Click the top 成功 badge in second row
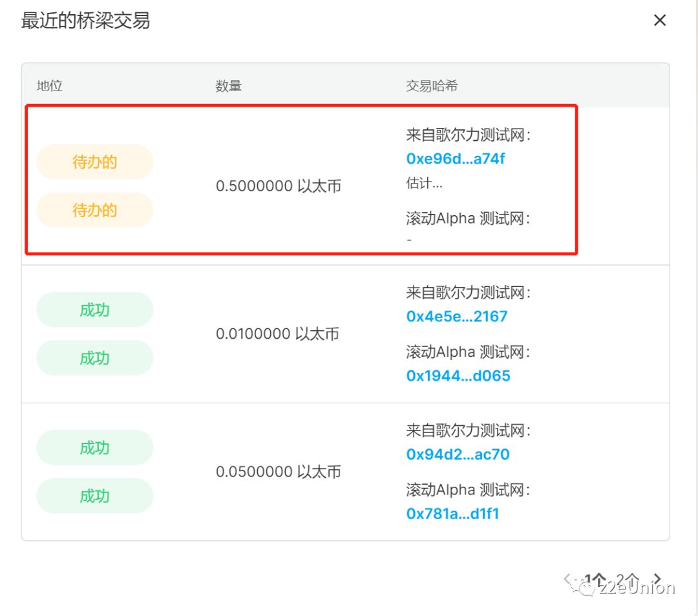The width and height of the screenshot is (698, 616). 94,310
